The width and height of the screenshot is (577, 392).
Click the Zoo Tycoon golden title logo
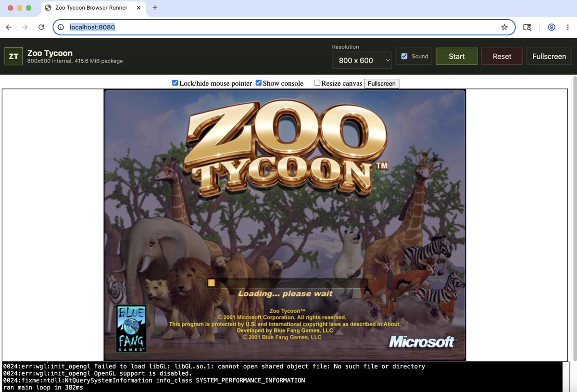[287, 148]
